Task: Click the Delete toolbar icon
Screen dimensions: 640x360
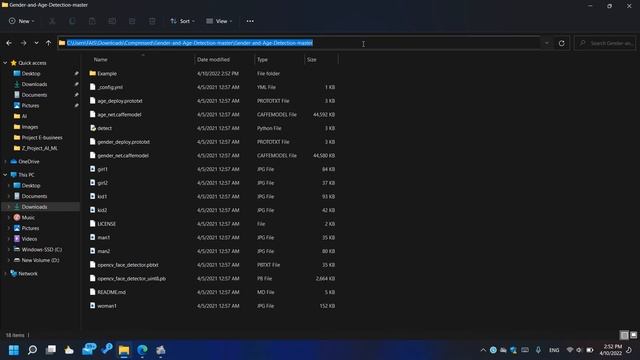Action: pos(152,21)
